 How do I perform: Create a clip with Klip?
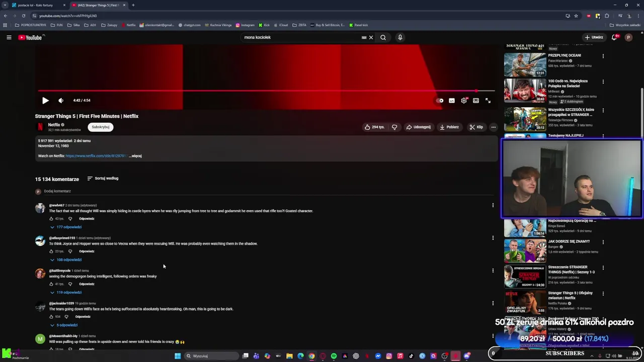pos(476,127)
